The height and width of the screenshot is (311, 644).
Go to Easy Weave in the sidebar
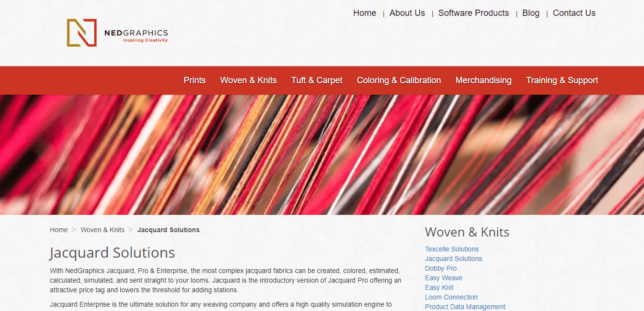443,278
